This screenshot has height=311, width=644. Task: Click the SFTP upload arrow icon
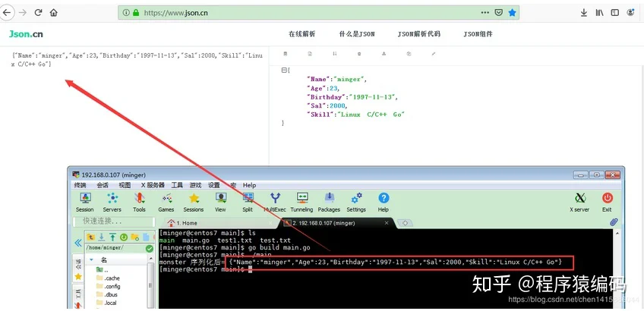[x=112, y=237]
